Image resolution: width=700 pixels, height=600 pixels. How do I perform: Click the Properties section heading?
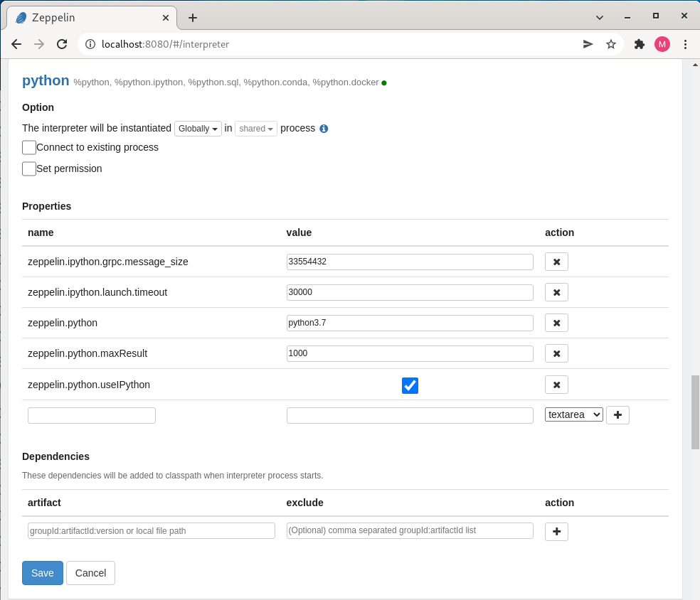[x=46, y=206]
